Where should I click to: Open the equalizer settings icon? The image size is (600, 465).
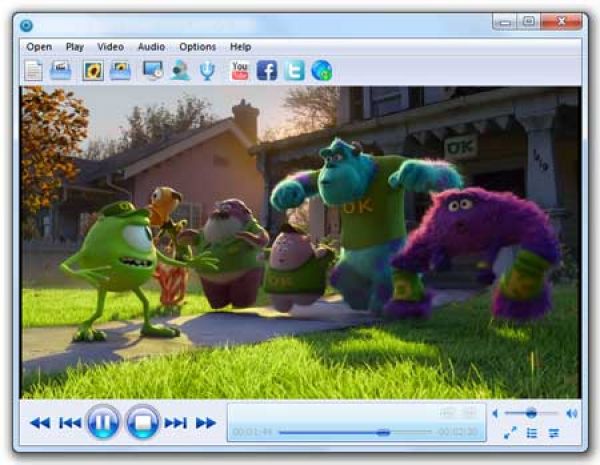click(554, 433)
